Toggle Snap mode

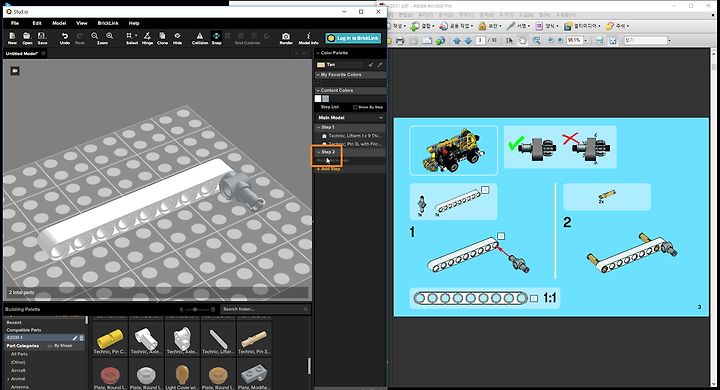216,38
